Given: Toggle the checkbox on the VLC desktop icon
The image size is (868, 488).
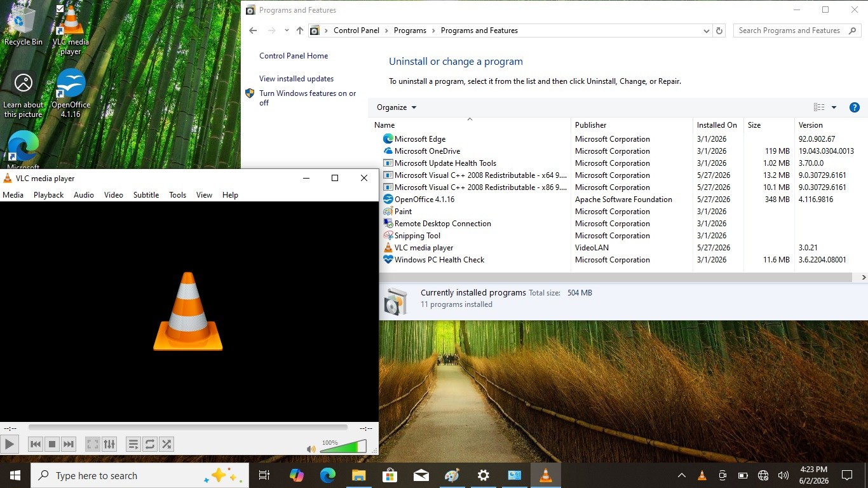Looking at the screenshot, I should pos(60,9).
